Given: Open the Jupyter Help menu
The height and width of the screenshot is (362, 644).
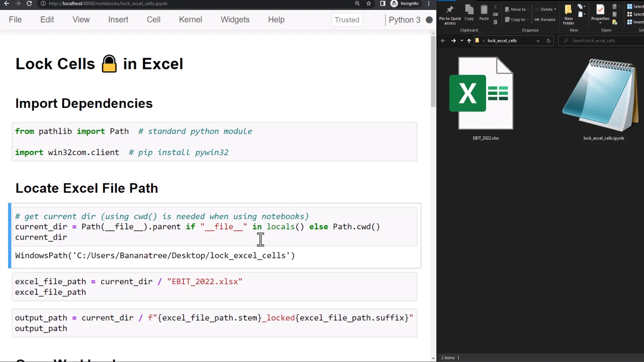Looking at the screenshot, I should point(276,20).
